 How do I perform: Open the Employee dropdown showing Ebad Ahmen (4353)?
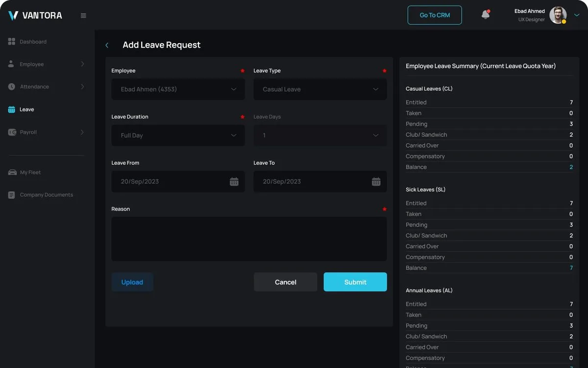[178, 89]
